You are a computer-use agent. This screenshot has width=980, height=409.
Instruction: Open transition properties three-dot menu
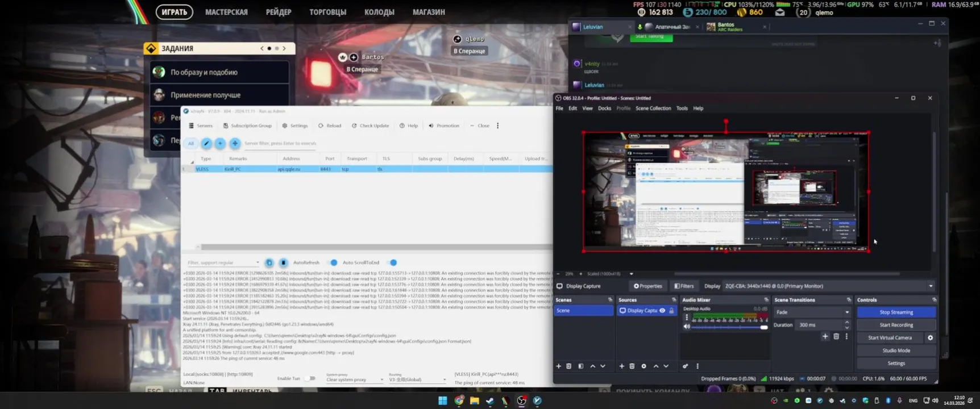coord(846,336)
